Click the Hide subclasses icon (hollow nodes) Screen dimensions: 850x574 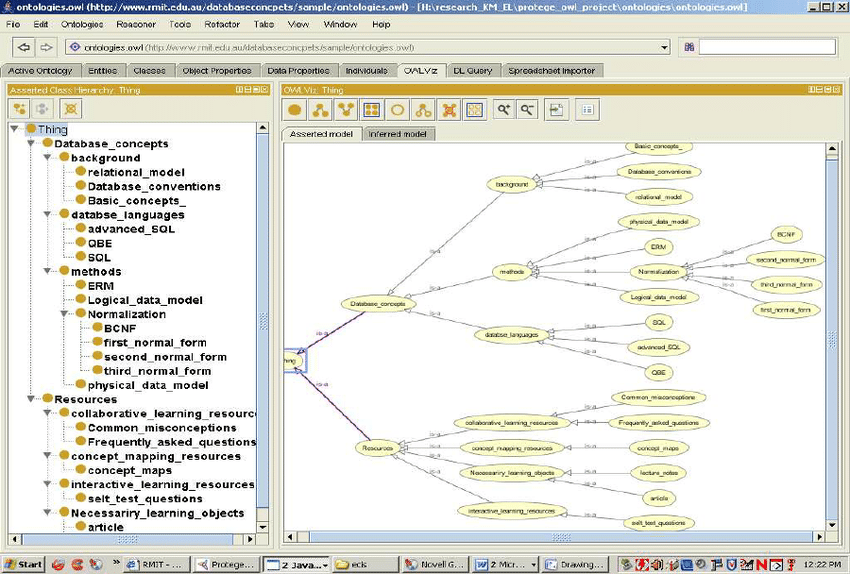tap(423, 110)
